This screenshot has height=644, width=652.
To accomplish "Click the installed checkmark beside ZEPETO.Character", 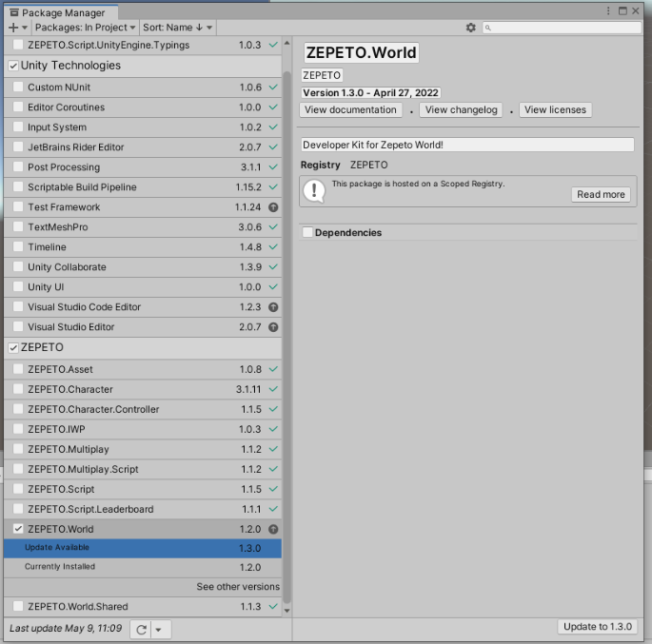I will [273, 389].
